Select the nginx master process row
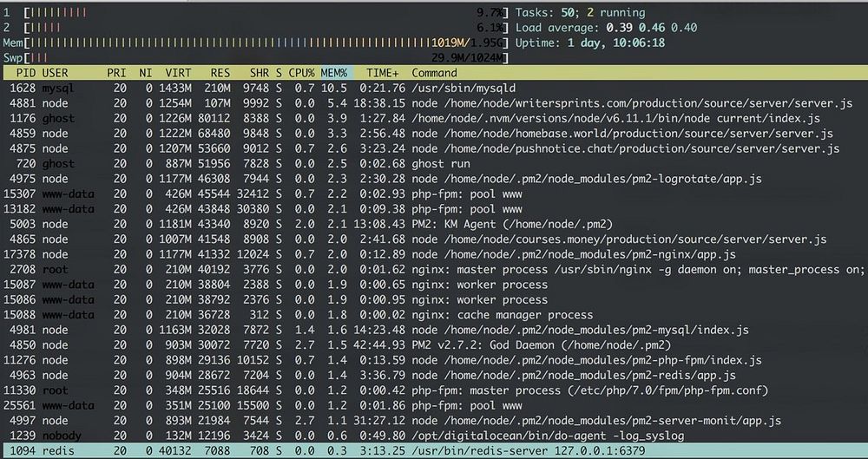 click(x=434, y=270)
